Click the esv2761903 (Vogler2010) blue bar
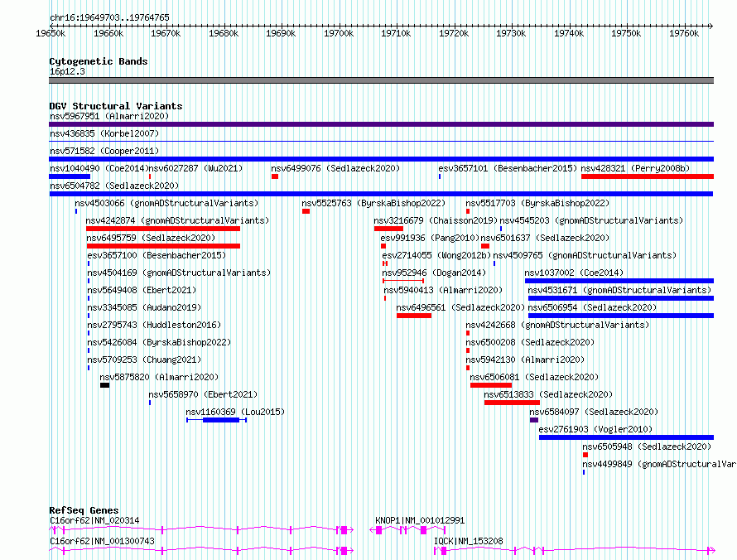This screenshot has height=560, width=737. (626, 437)
